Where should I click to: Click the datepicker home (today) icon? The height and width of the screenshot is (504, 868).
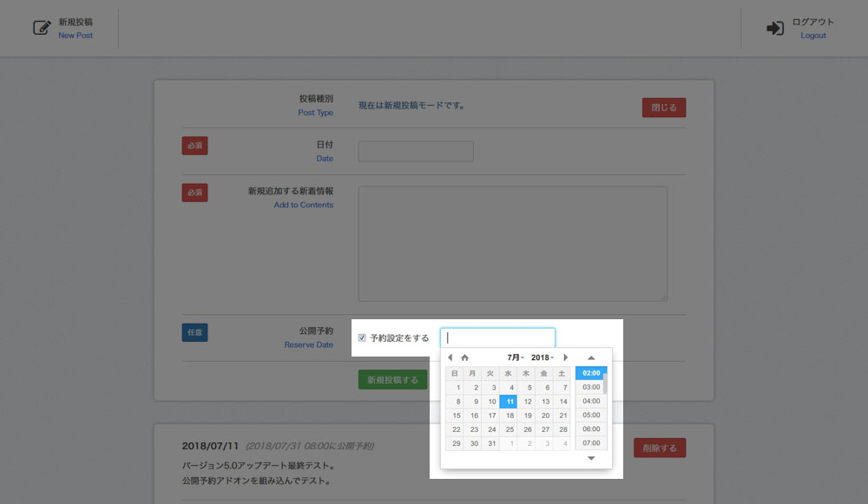[465, 357]
